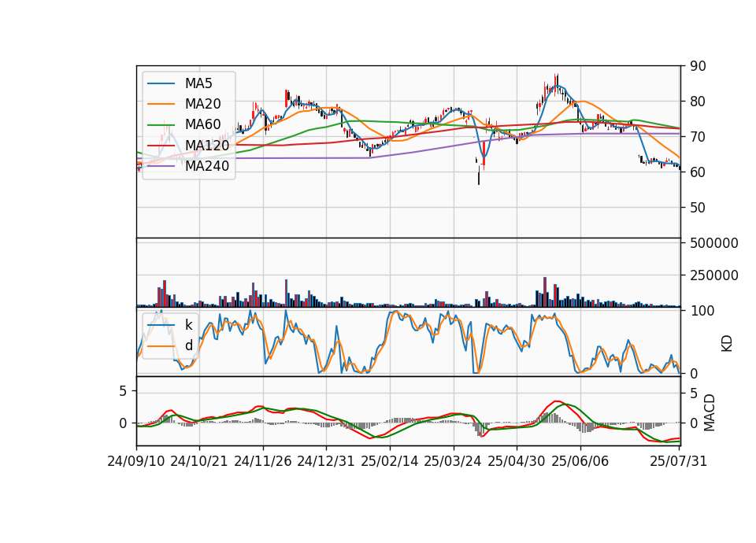Click the 60 price axis tick
The image size is (756, 543).
698,172
